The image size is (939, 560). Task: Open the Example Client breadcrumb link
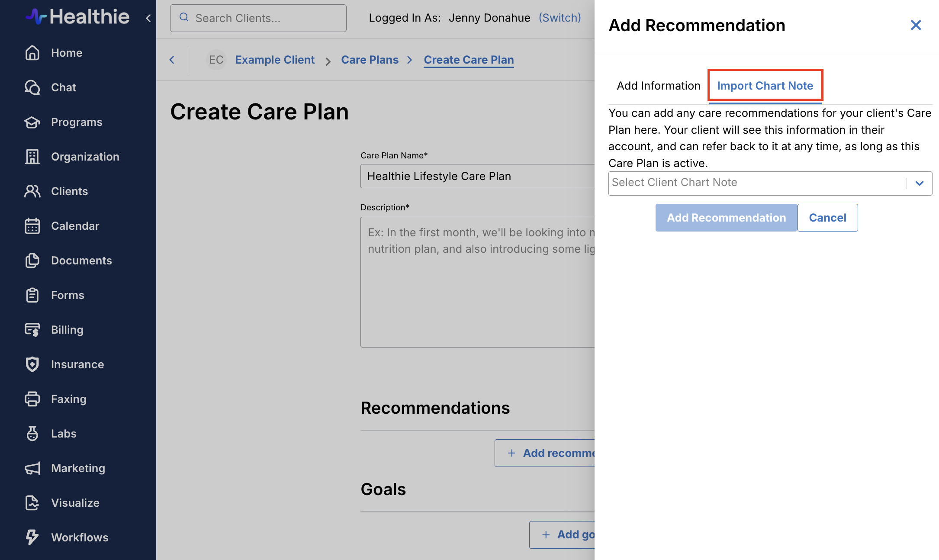coord(275,60)
